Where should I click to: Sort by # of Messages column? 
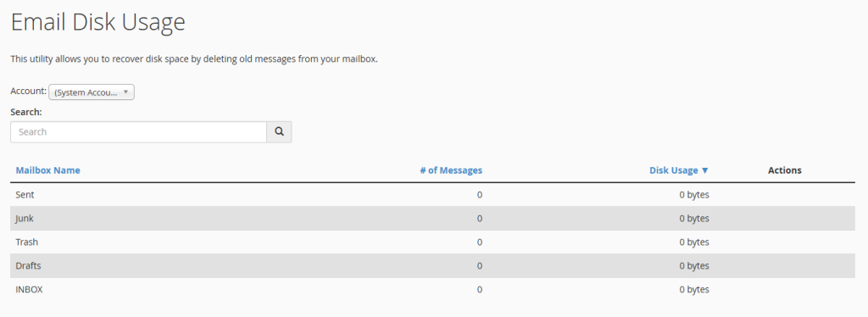pyautogui.click(x=451, y=170)
